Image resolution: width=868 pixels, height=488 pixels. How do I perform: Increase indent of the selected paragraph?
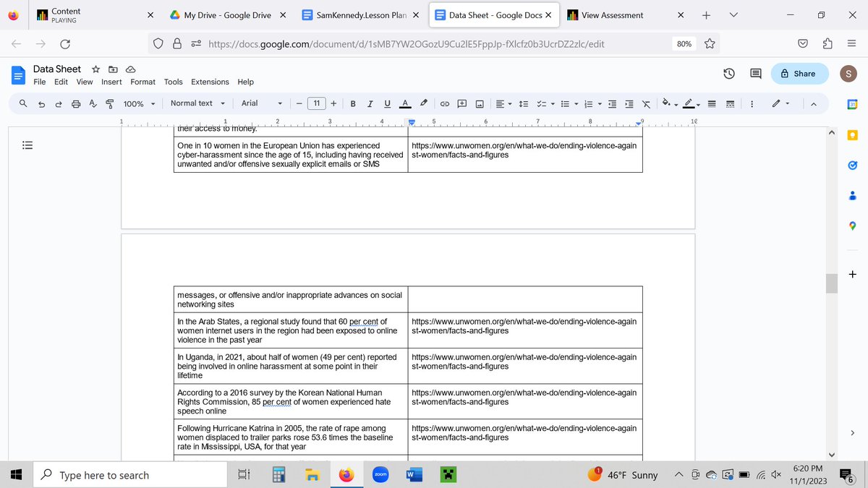(629, 103)
